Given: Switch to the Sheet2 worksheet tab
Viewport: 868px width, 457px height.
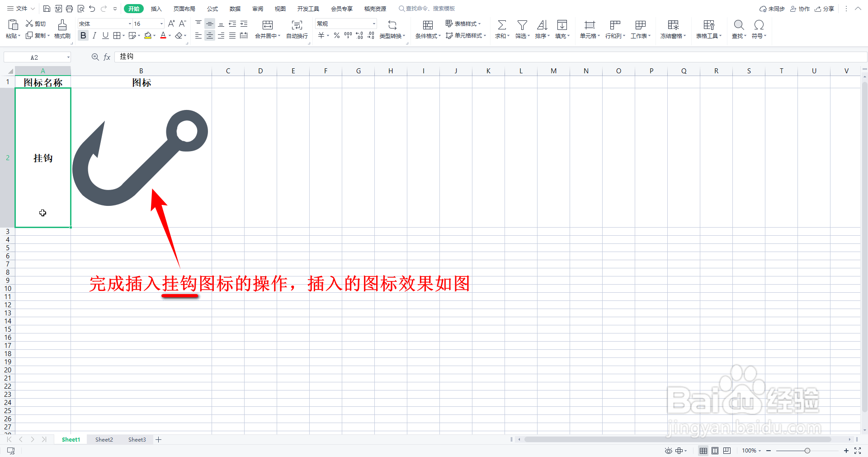Looking at the screenshot, I should pyautogui.click(x=104, y=439).
